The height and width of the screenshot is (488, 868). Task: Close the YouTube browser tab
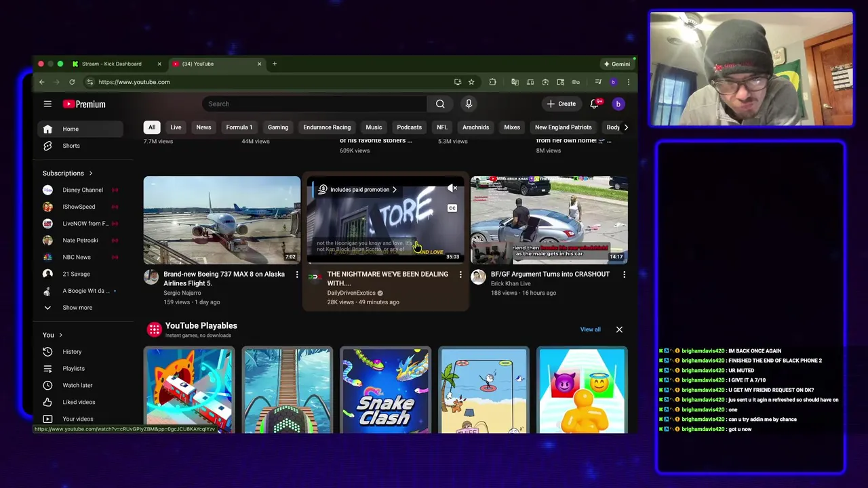coord(259,64)
